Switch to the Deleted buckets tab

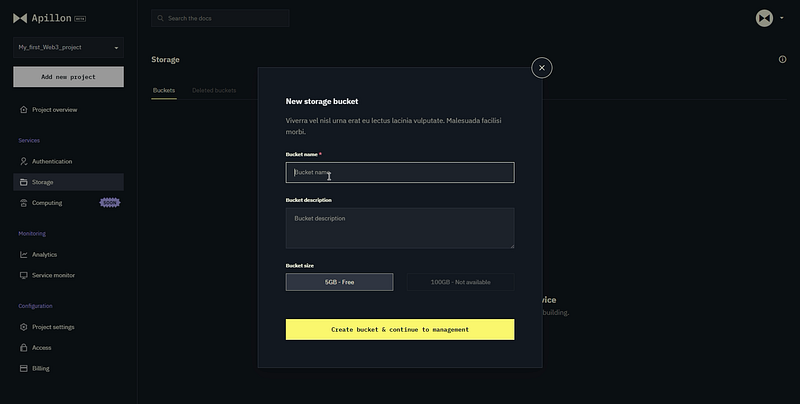(x=214, y=90)
